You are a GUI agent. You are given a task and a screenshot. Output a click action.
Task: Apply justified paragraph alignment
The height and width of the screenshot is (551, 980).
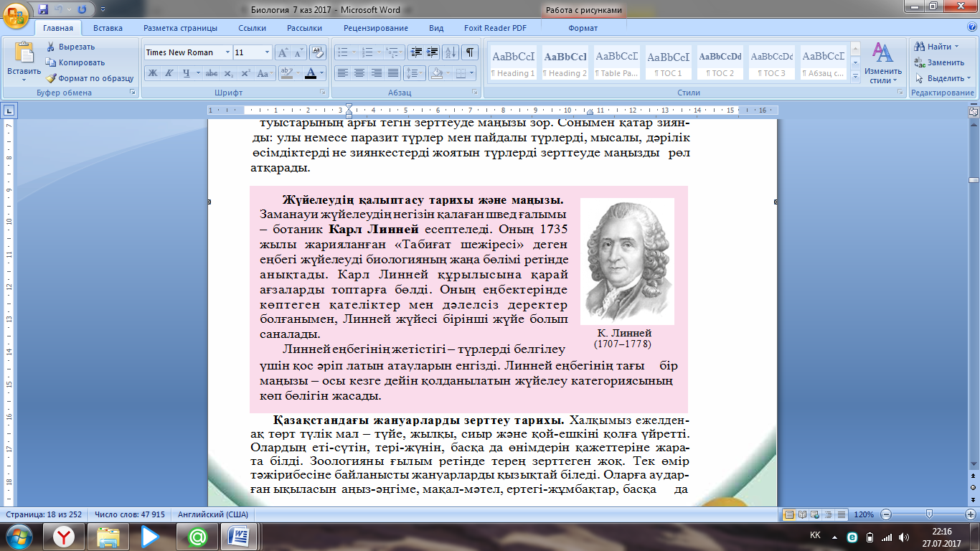[x=393, y=73]
